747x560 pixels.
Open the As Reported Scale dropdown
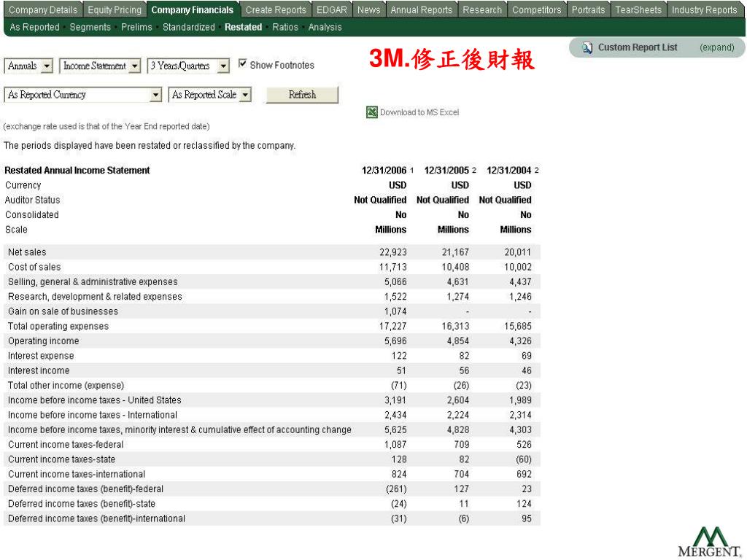click(x=209, y=95)
